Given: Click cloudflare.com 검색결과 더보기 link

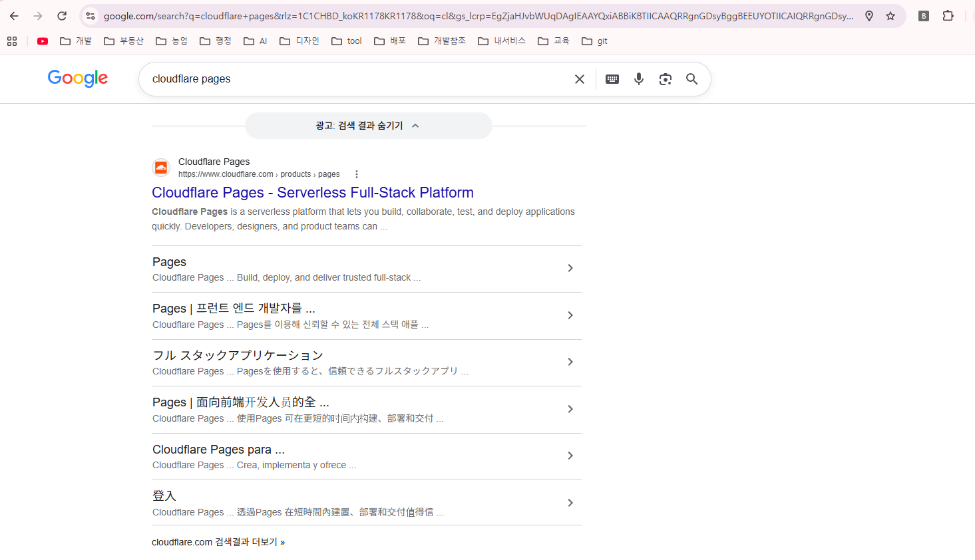Looking at the screenshot, I should tap(218, 542).
